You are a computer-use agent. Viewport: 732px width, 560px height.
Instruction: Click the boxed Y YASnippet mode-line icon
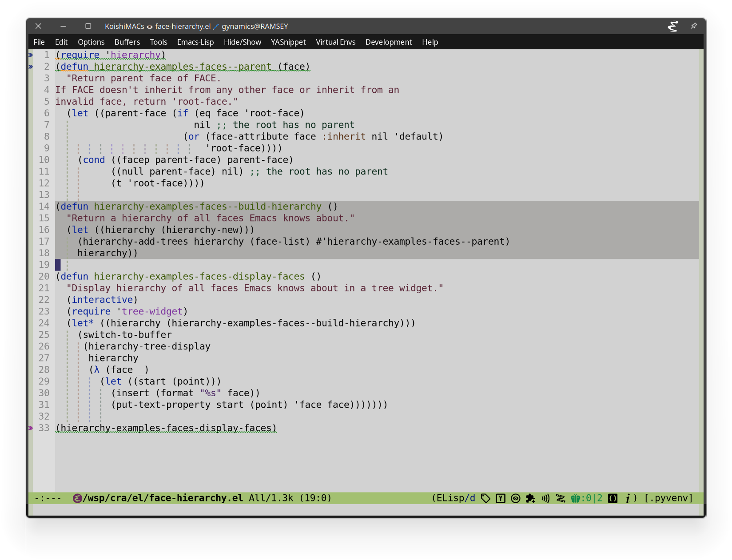pyautogui.click(x=501, y=498)
